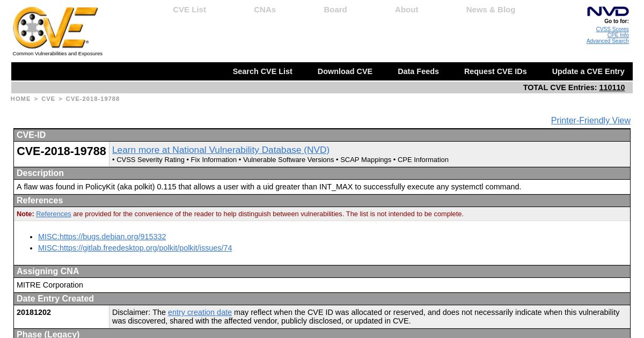Open Learn more at National Vulnerability Database link
Screen dimensions: 644x338
(221, 150)
